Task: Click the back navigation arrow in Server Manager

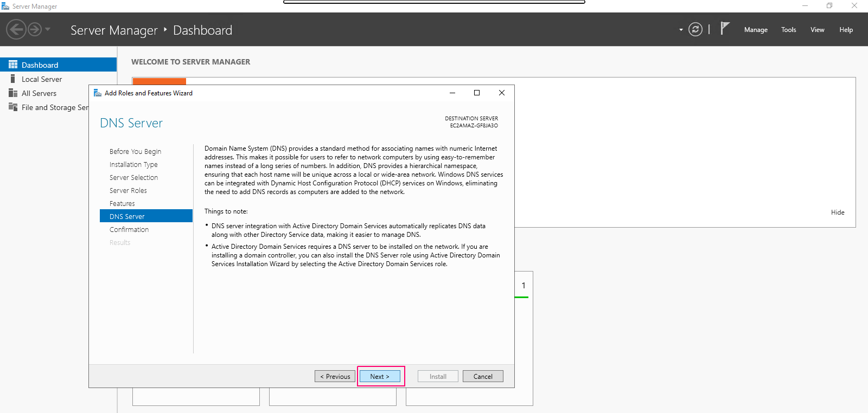Action: point(16,29)
